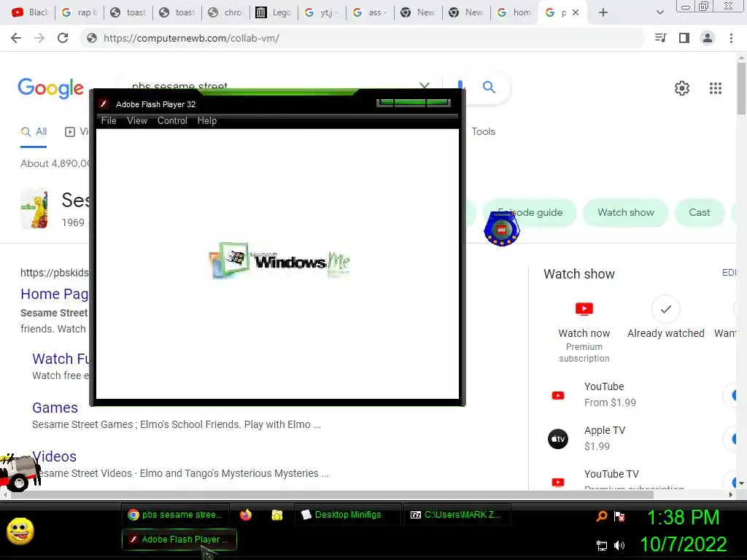The image size is (747, 560).
Task: Open the File menu in Flash Player
Action: pyautogui.click(x=109, y=120)
